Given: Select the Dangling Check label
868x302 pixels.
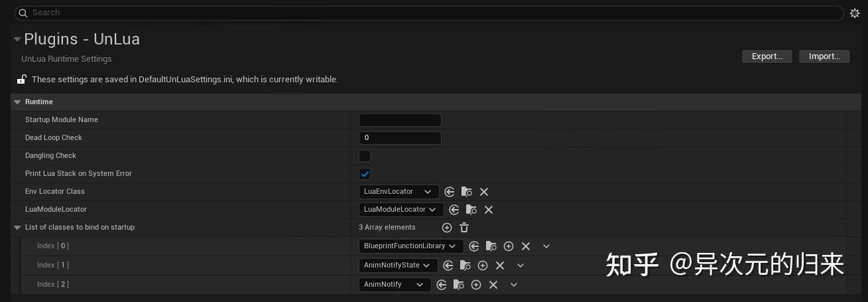Looking at the screenshot, I should point(50,156).
